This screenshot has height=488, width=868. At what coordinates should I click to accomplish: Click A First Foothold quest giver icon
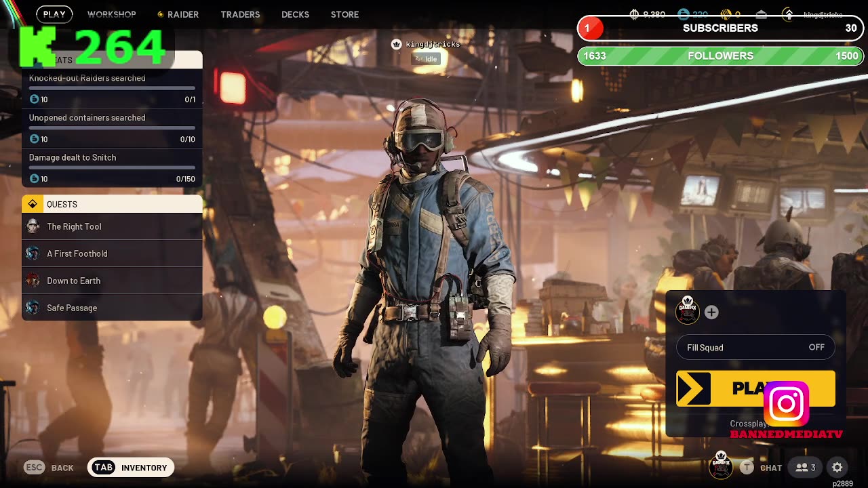tap(33, 253)
